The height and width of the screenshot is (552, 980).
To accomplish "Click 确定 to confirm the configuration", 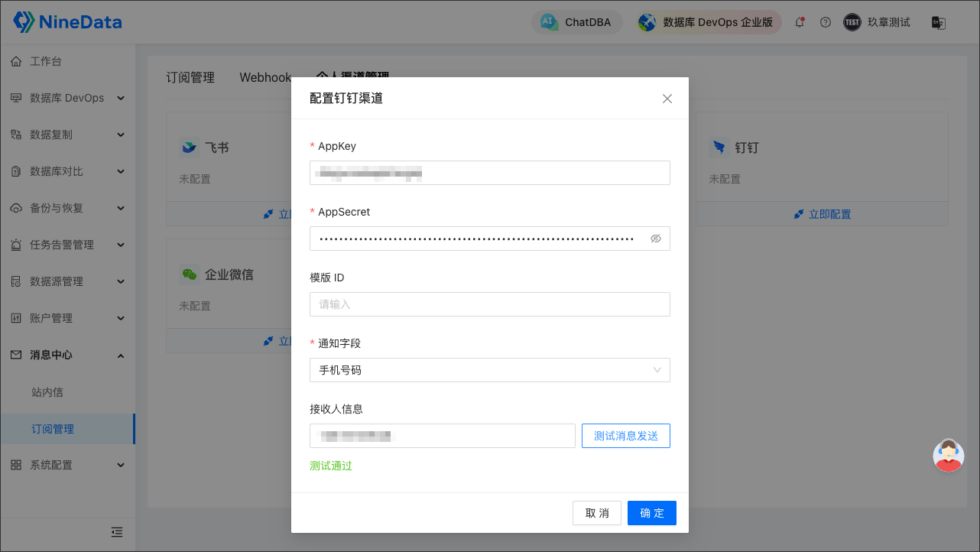I will tap(652, 513).
